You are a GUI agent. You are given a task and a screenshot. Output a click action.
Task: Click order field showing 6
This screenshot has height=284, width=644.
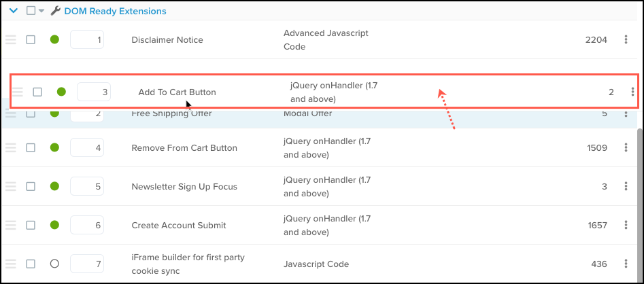pos(87,225)
